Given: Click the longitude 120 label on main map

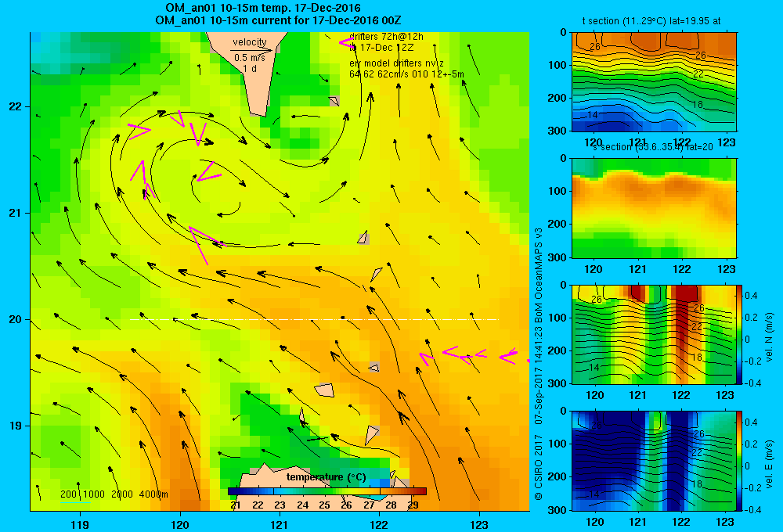Looking at the screenshot, I should pos(180,524).
